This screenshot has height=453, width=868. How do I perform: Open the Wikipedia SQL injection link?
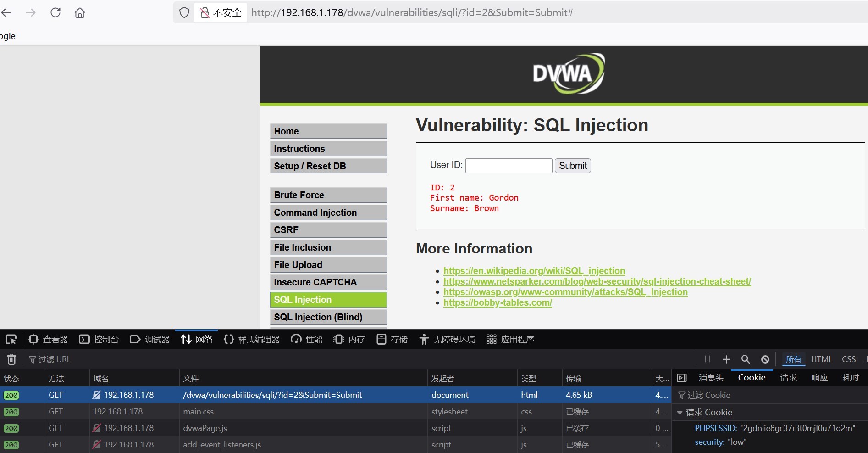point(534,271)
